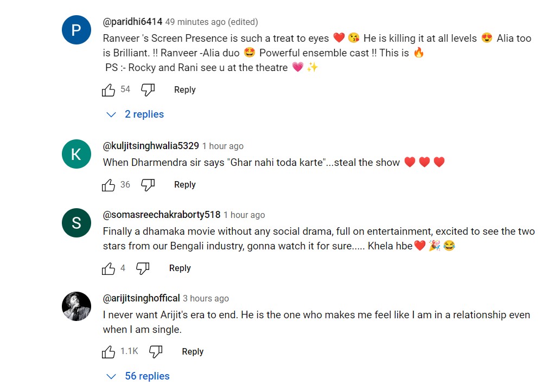Like the Dharmendra sir comment
The image size is (555, 392).
109,185
